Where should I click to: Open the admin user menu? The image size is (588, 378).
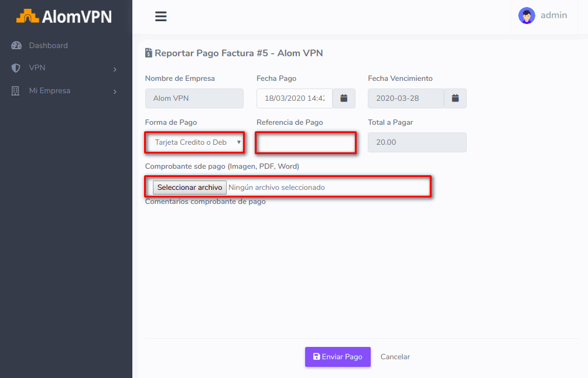click(553, 16)
